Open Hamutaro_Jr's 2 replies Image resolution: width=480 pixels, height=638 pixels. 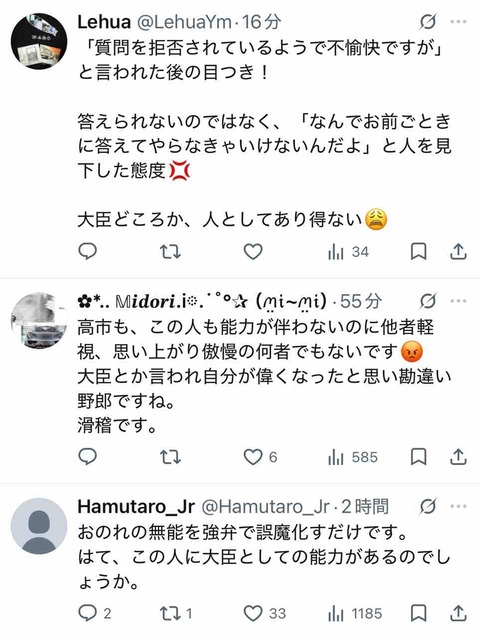94,613
